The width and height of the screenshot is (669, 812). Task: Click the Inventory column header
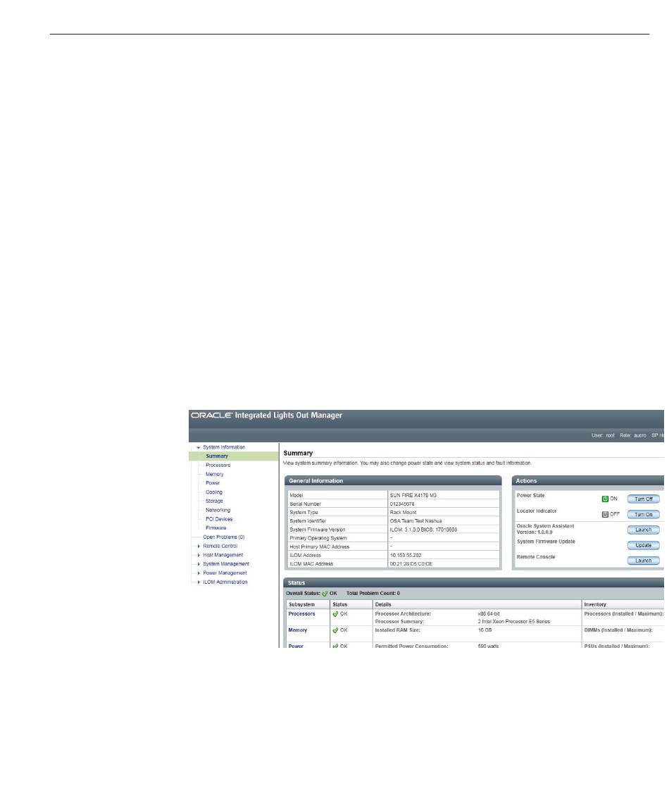(623, 604)
